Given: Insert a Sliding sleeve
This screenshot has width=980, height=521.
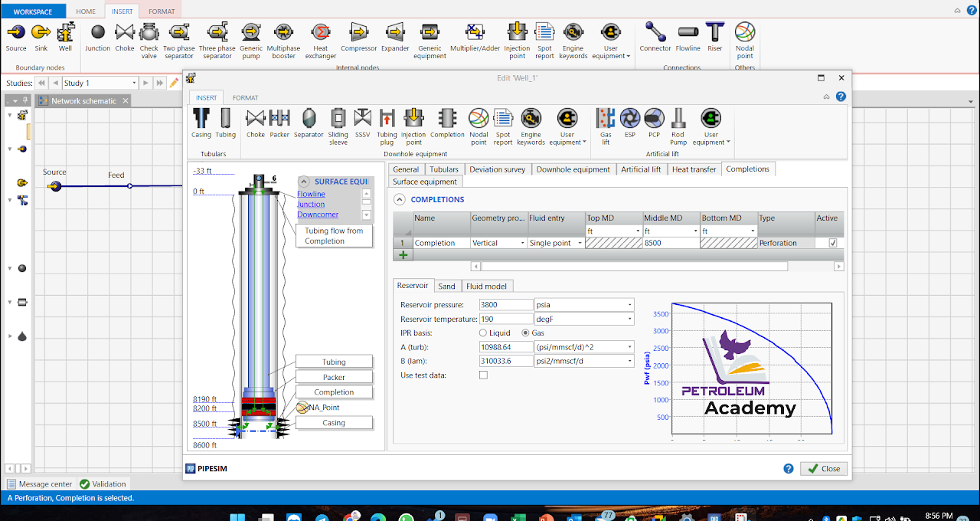Looking at the screenshot, I should pyautogui.click(x=338, y=126).
